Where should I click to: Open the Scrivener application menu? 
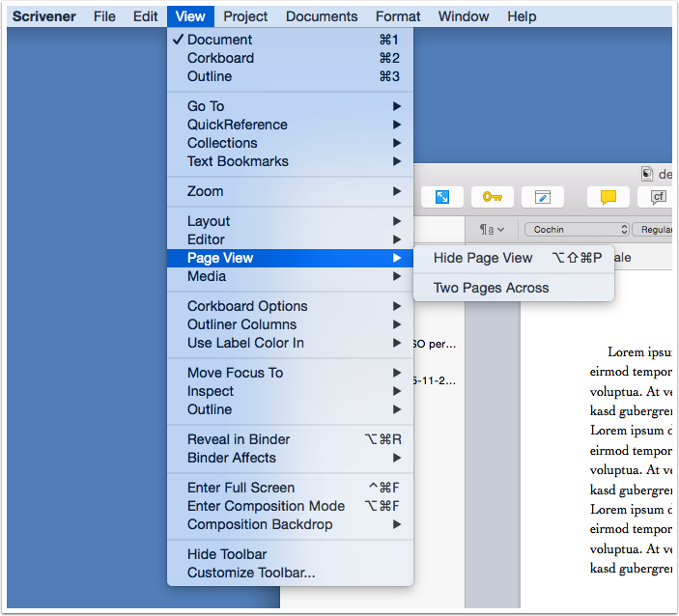pos(44,16)
